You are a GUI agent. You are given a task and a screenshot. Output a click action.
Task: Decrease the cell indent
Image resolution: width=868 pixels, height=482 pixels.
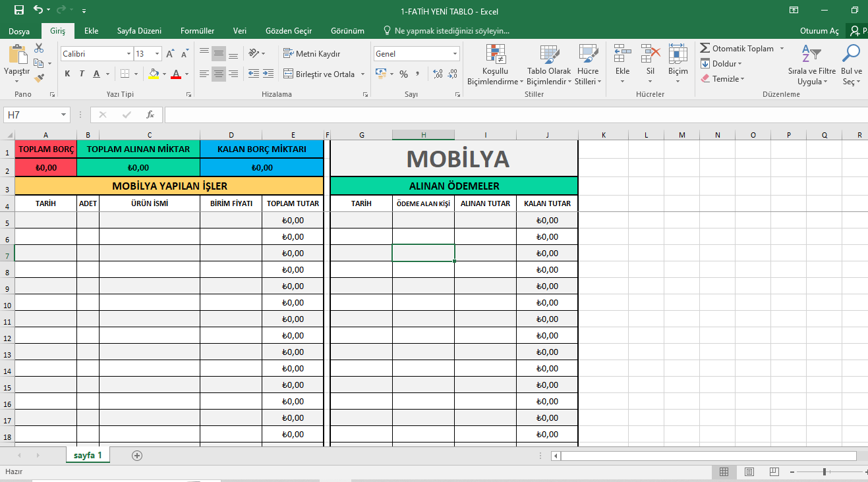[254, 74]
